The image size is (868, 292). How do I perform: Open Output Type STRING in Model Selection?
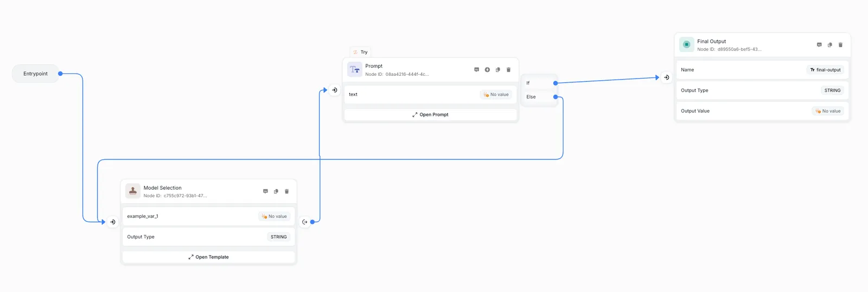[278, 237]
